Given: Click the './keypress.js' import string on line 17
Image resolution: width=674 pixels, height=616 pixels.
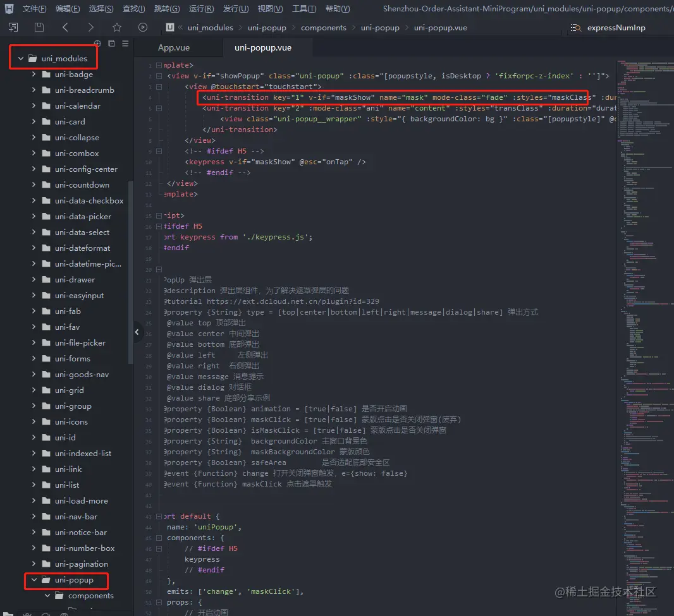Looking at the screenshot, I should pos(275,237).
